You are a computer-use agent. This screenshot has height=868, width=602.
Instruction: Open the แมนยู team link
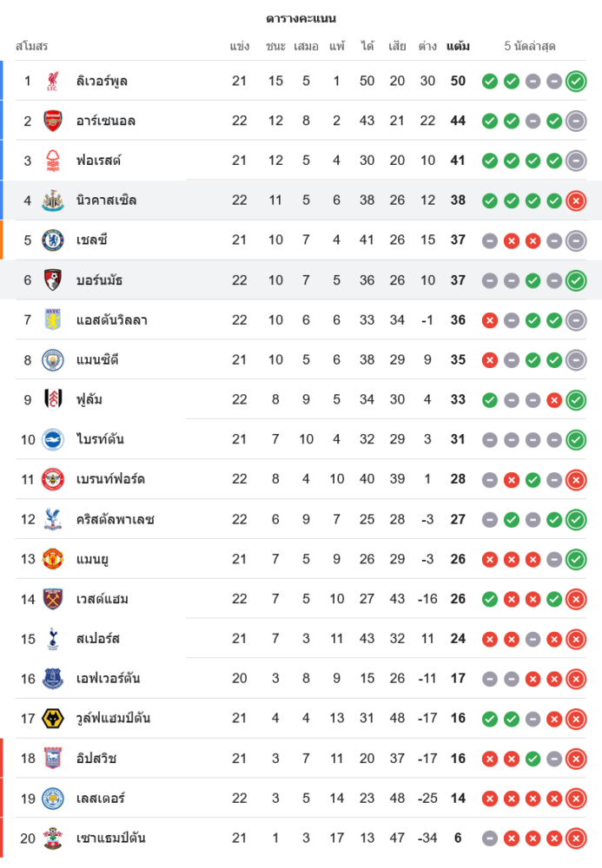click(93, 559)
